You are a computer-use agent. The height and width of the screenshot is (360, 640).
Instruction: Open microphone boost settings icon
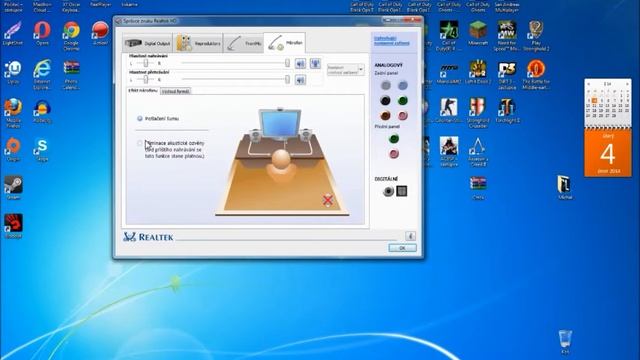(x=315, y=63)
